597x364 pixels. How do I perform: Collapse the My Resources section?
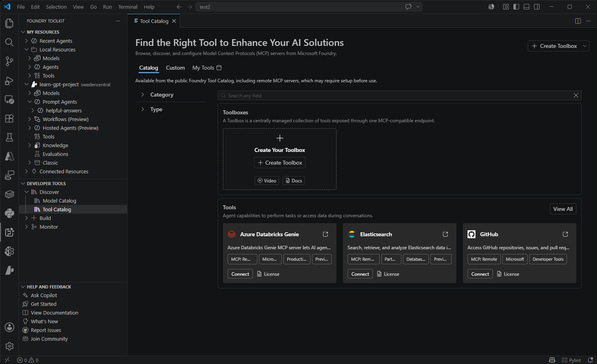click(23, 32)
